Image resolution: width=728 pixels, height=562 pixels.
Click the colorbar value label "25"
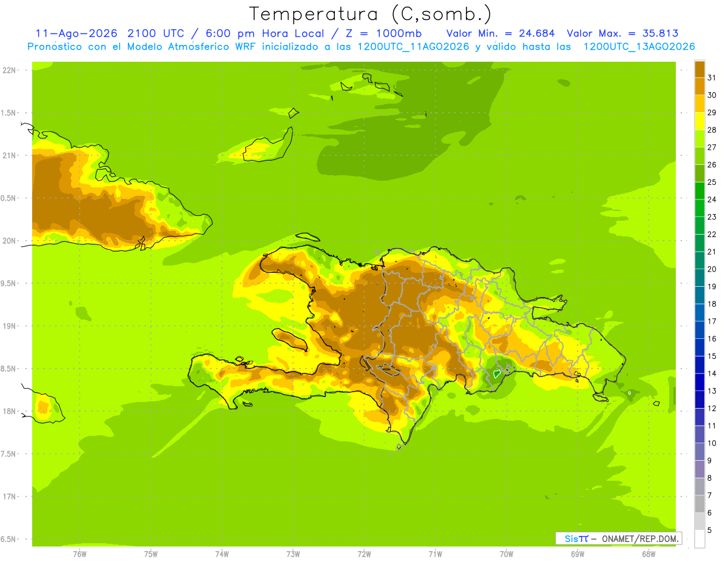point(712,182)
